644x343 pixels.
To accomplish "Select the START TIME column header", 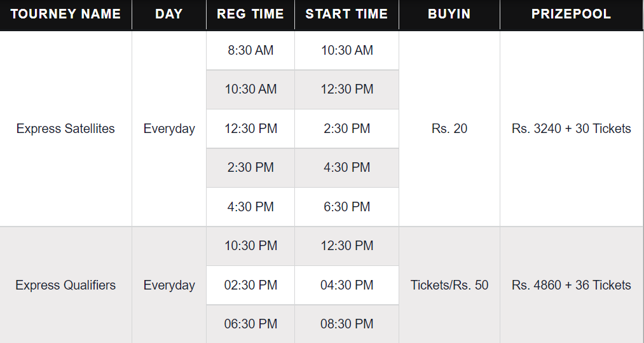I will [346, 15].
